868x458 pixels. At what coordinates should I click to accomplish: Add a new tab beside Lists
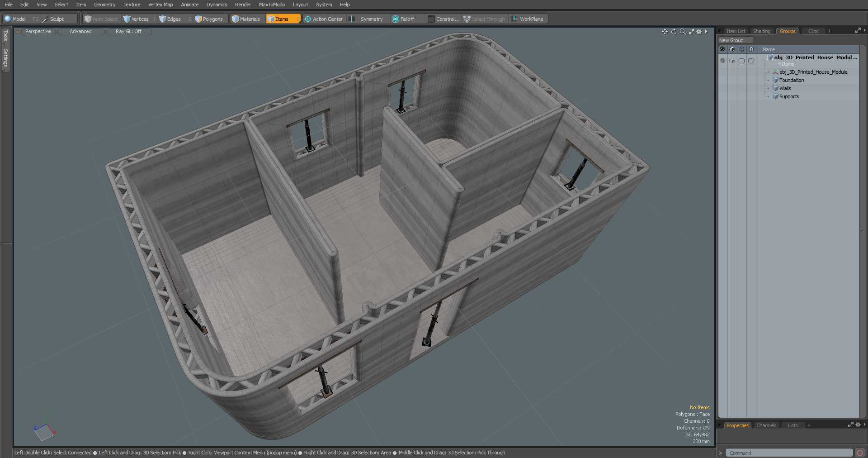tap(809, 425)
